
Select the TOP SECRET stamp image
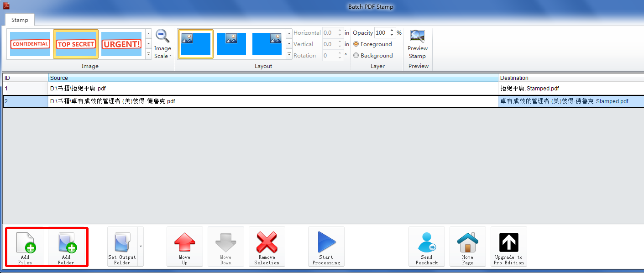coord(76,44)
